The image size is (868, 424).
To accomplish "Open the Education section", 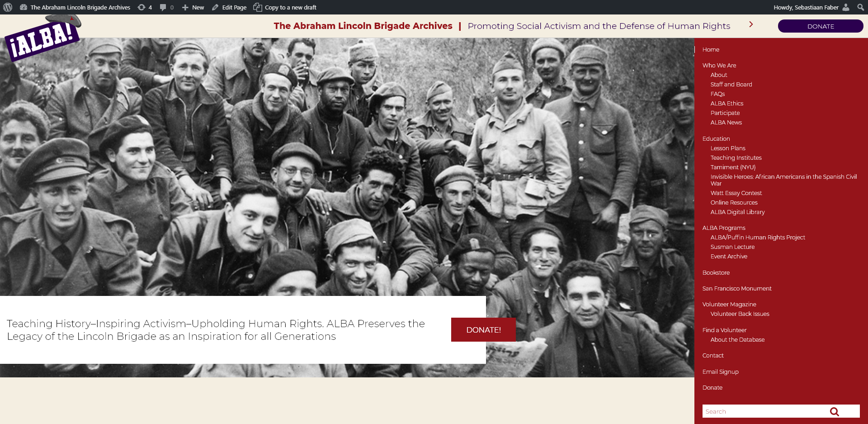I will click(716, 139).
